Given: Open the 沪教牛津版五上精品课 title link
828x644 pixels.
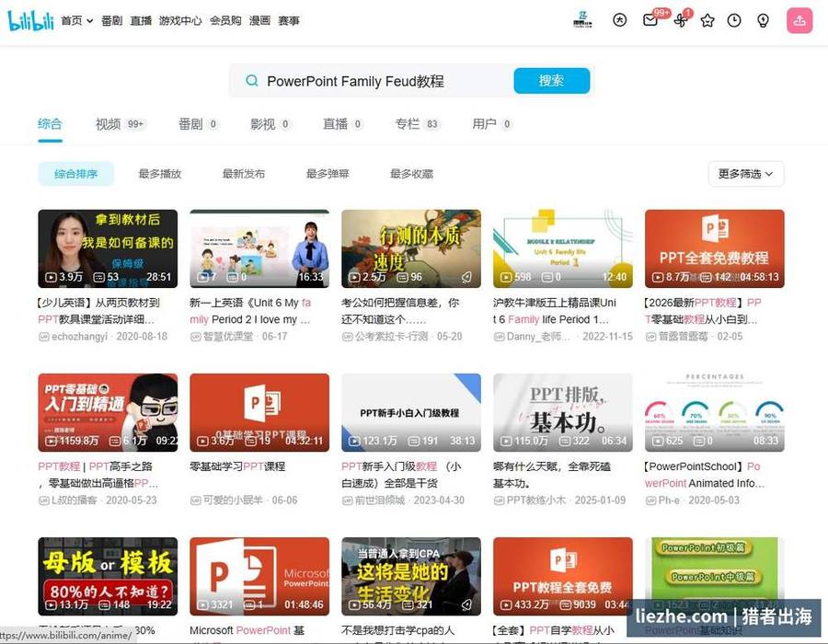Looking at the screenshot, I should pos(555,311).
